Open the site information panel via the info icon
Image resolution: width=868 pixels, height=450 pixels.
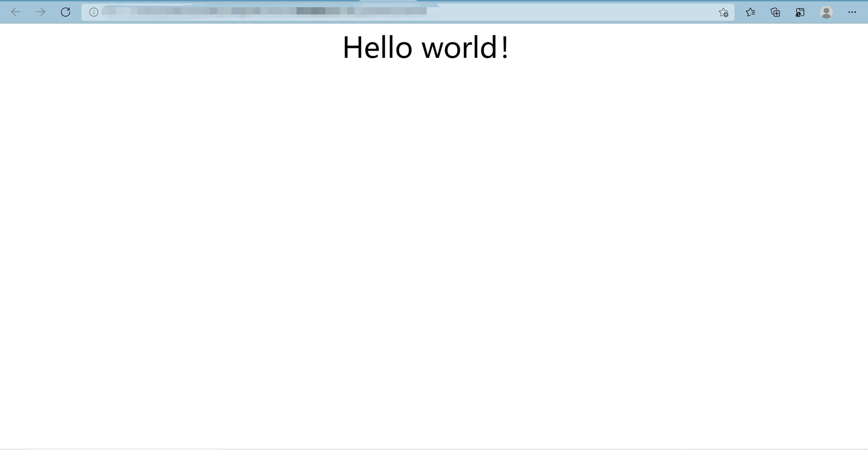94,12
